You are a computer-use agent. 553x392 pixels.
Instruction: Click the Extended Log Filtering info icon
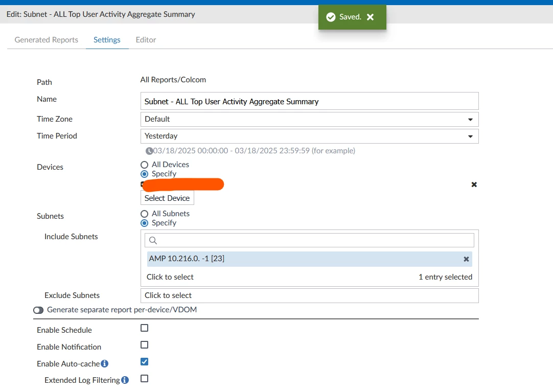[x=125, y=380]
